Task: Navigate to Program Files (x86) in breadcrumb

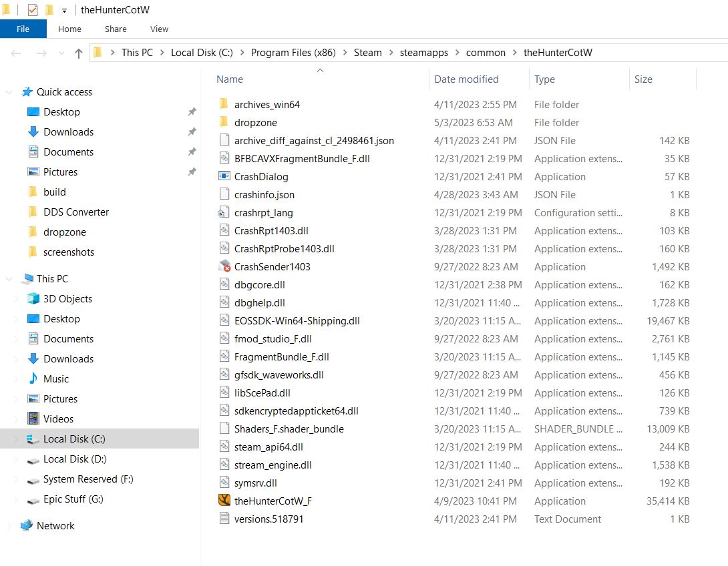Action: pos(293,53)
